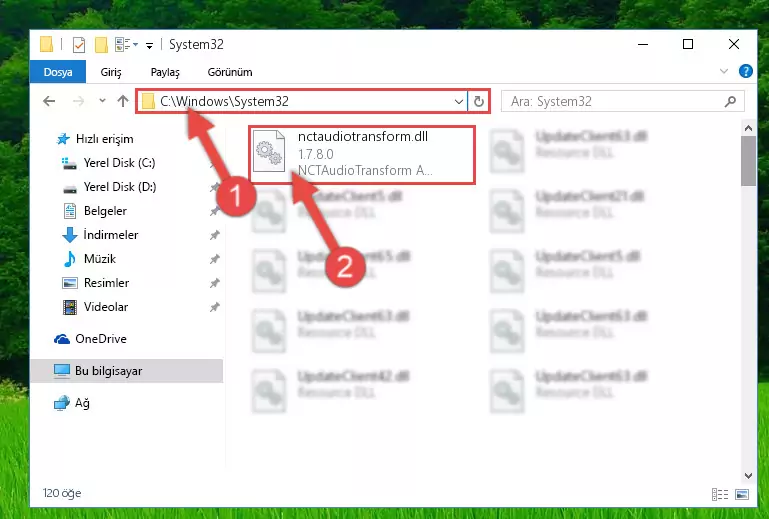769x519 pixels.
Task: Switch to the Görünüm ribbon tab
Action: 230,72
